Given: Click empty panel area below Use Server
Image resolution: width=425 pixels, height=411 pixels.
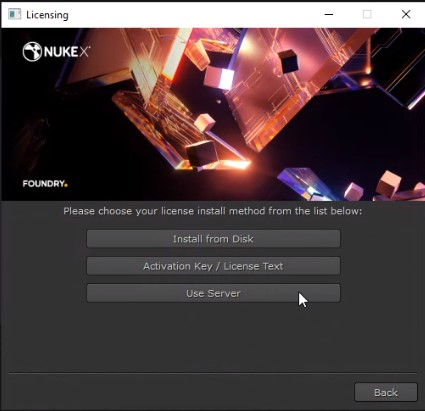Looking at the screenshot, I should click(213, 337).
